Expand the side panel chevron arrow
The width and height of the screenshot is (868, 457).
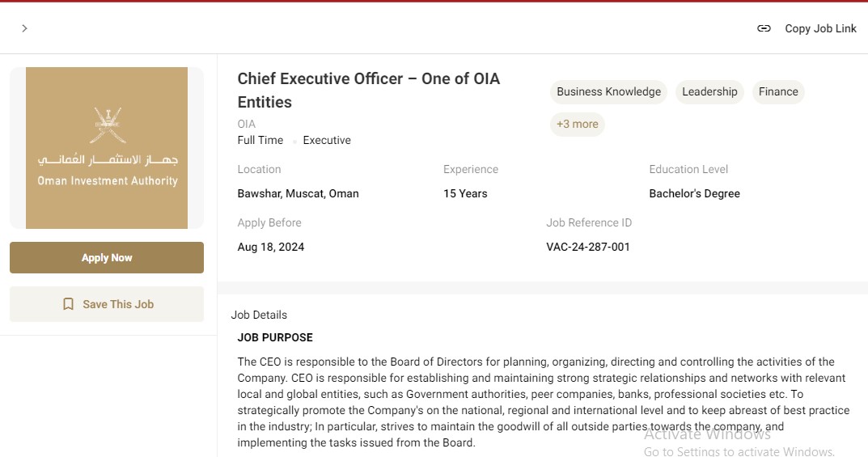[24, 28]
